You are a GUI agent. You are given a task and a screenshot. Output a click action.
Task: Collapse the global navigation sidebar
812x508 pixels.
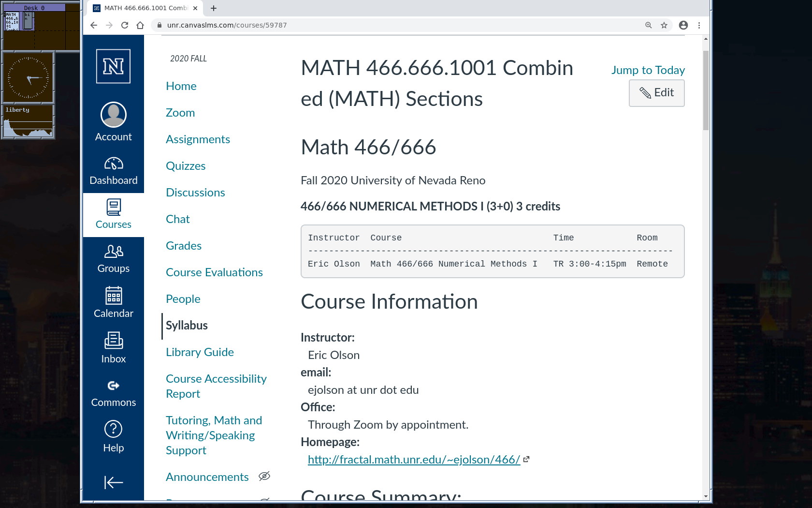[x=113, y=482]
